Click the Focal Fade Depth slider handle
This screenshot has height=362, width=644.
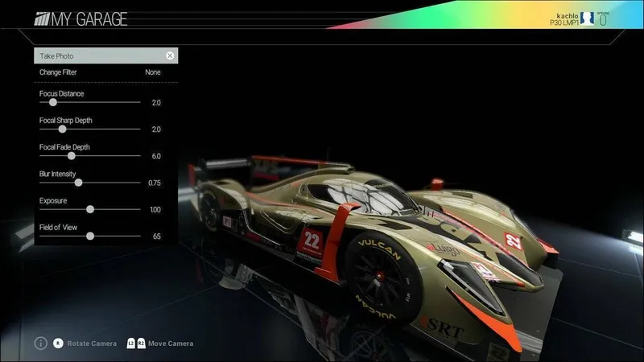tap(72, 155)
